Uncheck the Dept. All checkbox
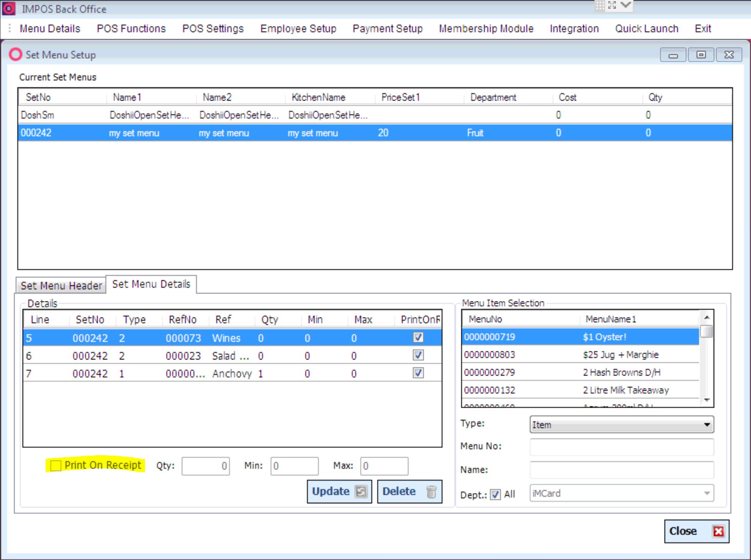The height and width of the screenshot is (560, 751). pyautogui.click(x=495, y=494)
